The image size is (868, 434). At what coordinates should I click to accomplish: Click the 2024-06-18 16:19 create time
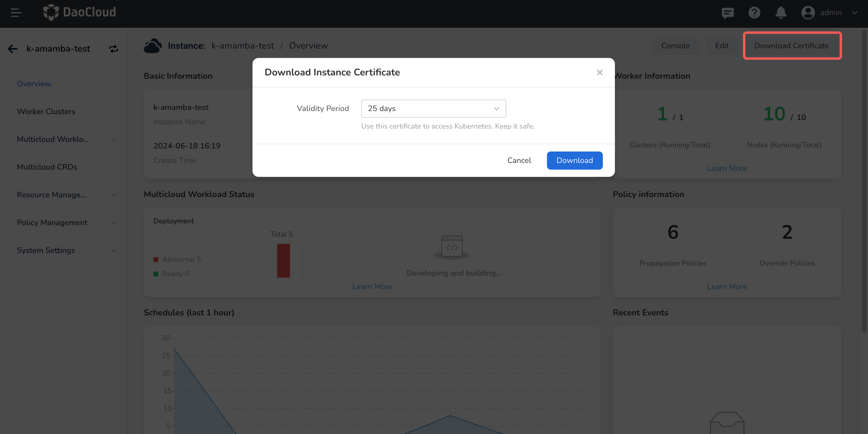tap(187, 146)
